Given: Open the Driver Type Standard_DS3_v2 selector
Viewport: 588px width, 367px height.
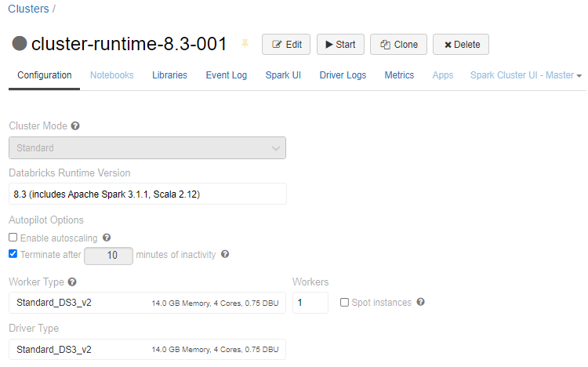Looking at the screenshot, I should (x=147, y=350).
